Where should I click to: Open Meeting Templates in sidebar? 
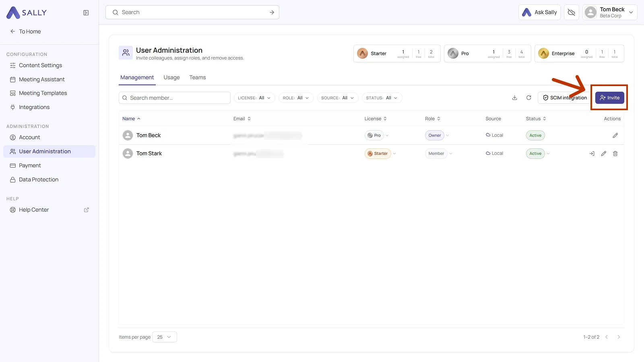click(x=43, y=93)
